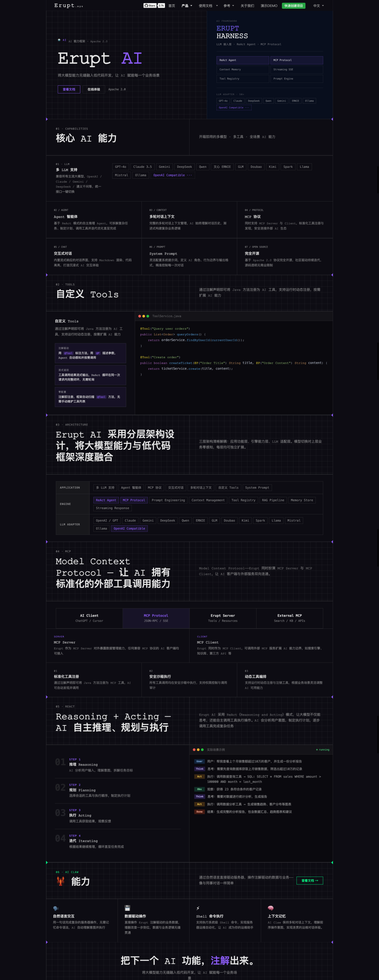
Task: Select the highlighted MCP Protocol JSON-RPC / SSE block
Action: tap(156, 618)
